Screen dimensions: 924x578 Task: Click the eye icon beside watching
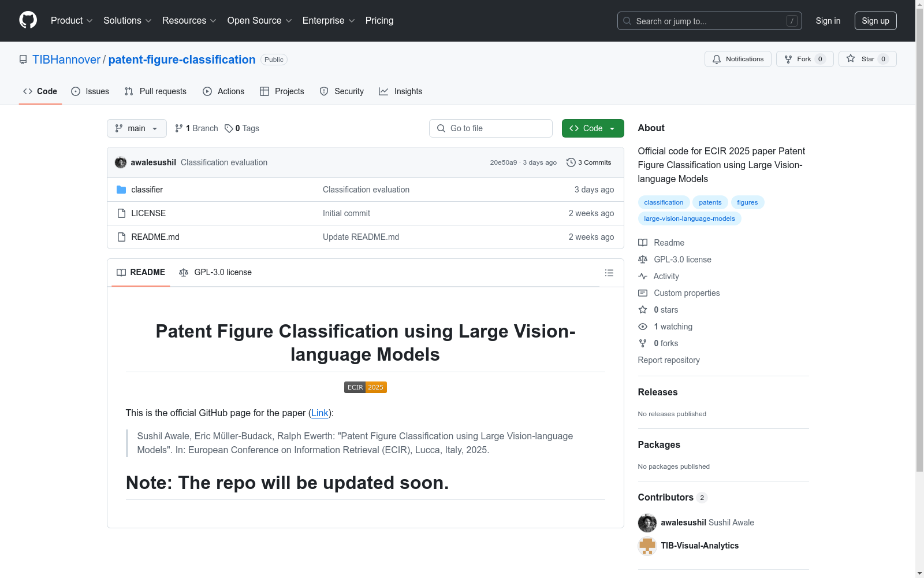[643, 327]
